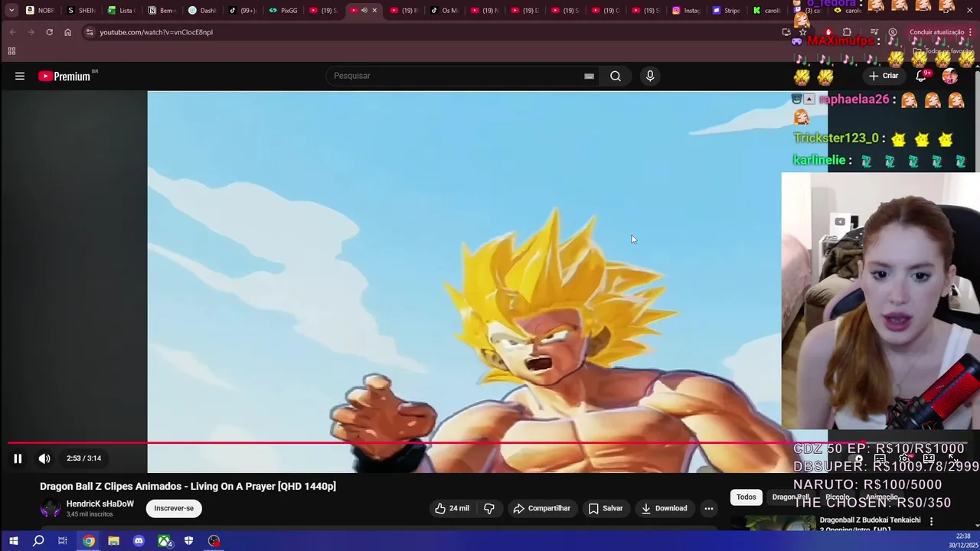View site information icon beside URL
This screenshot has width=980, height=551.
tap(90, 32)
